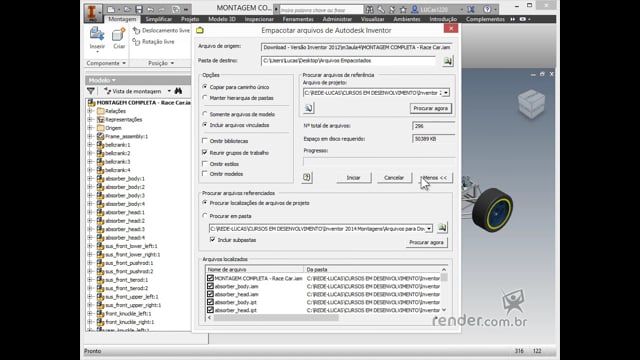Click the Cancelar button

point(394,178)
